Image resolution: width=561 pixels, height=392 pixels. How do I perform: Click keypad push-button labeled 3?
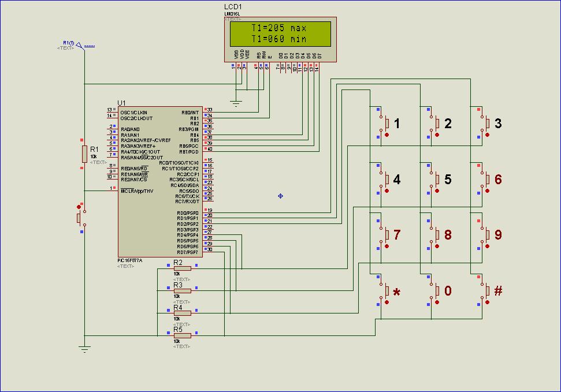pos(486,124)
